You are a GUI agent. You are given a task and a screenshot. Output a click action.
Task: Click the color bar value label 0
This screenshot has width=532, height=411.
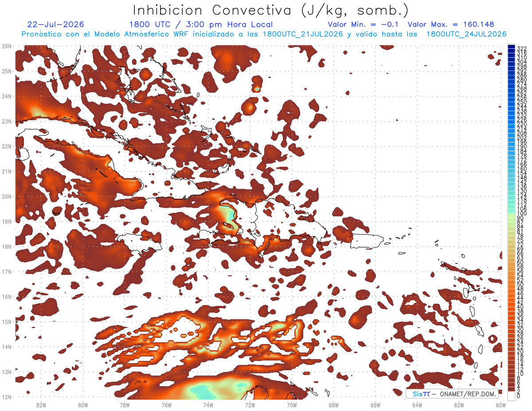519,396
